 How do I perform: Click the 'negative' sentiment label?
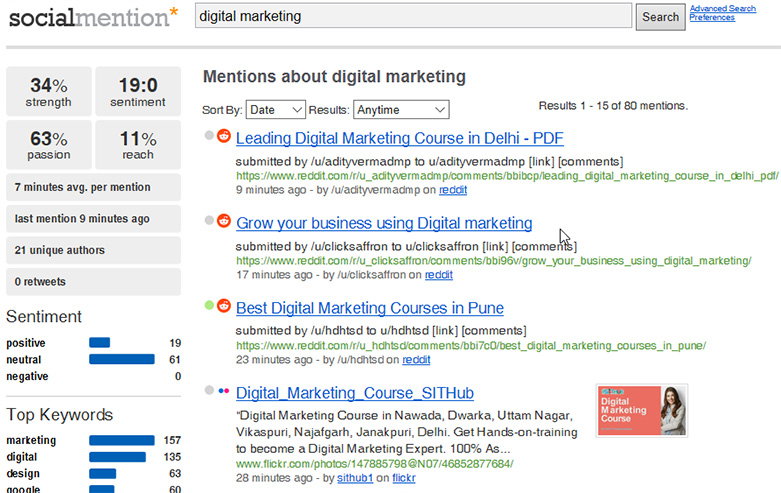coord(27,376)
